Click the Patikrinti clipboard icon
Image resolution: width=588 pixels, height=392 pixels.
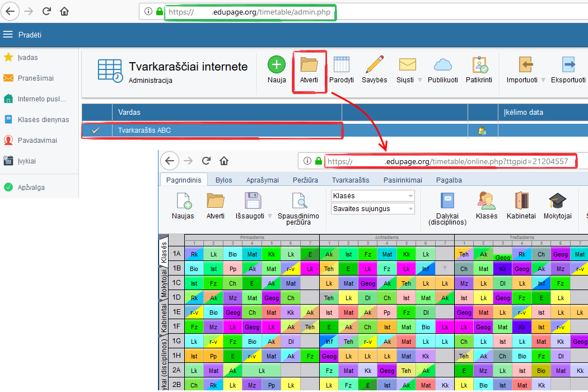pos(479,65)
